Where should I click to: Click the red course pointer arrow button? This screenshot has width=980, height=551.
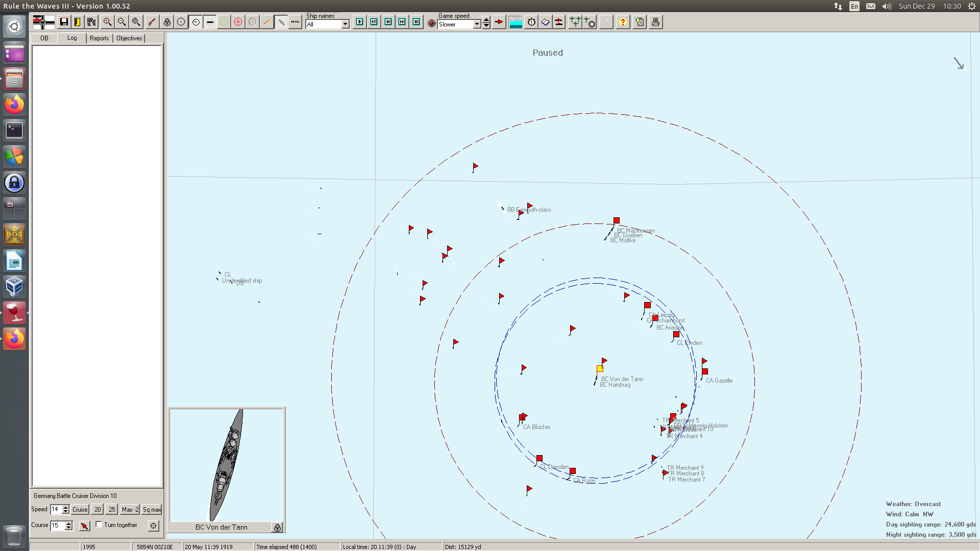pos(85,525)
